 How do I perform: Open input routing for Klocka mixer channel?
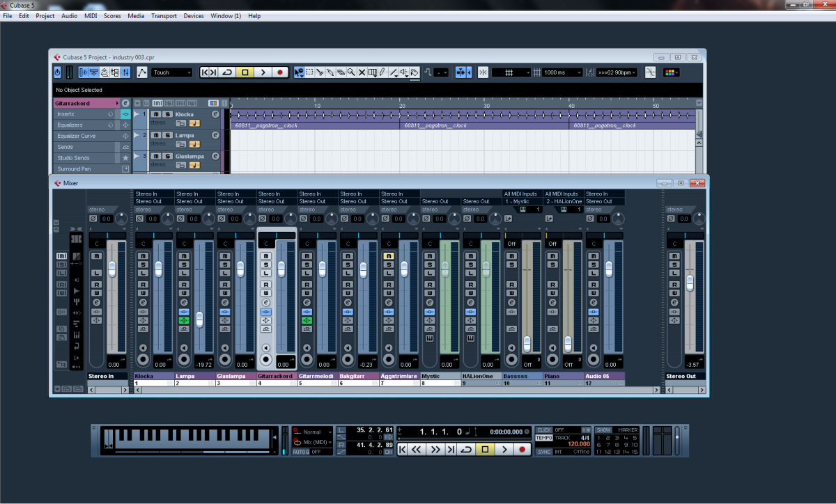[153, 194]
